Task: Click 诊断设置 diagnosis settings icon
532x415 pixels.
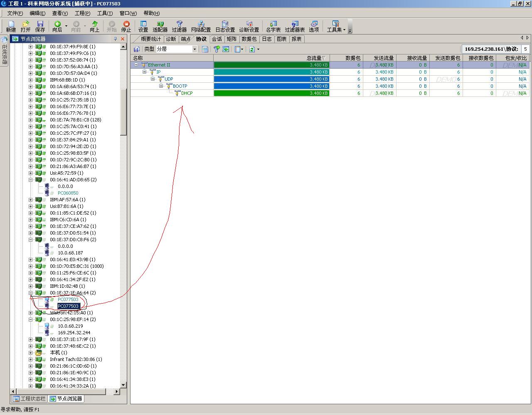Action: (x=249, y=26)
